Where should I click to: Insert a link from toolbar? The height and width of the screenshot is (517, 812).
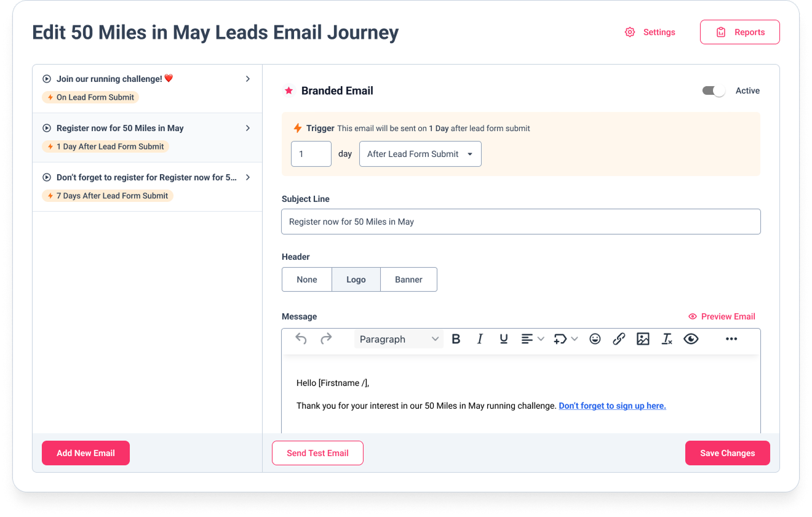pos(619,339)
